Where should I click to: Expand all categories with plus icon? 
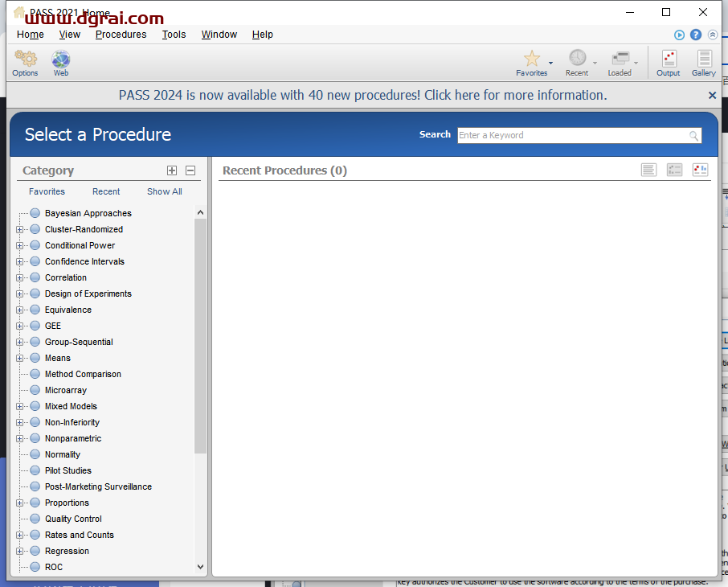[x=172, y=170]
